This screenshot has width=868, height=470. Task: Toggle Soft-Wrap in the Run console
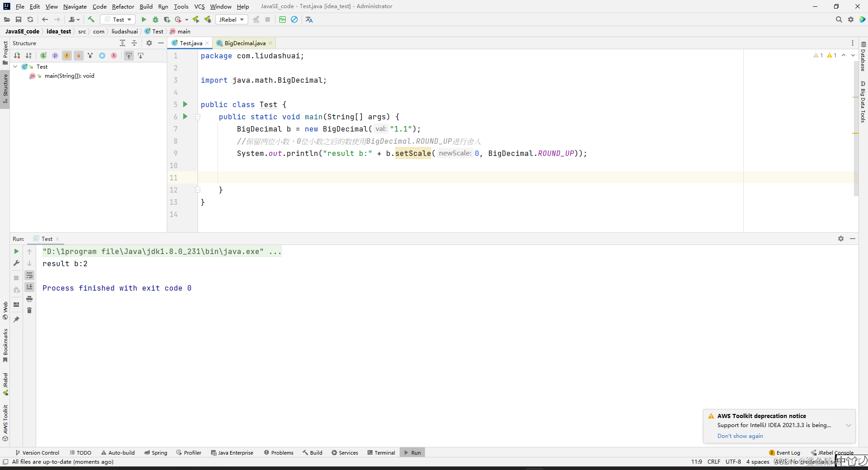(29, 275)
